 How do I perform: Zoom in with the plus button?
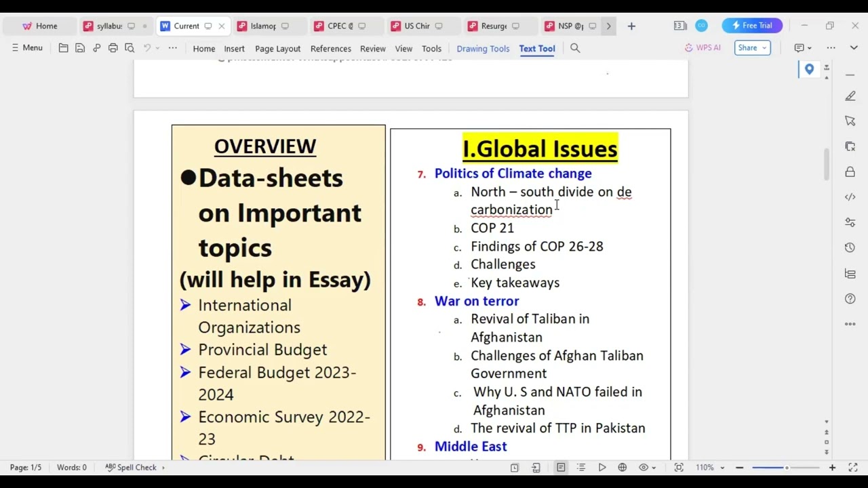coord(832,467)
